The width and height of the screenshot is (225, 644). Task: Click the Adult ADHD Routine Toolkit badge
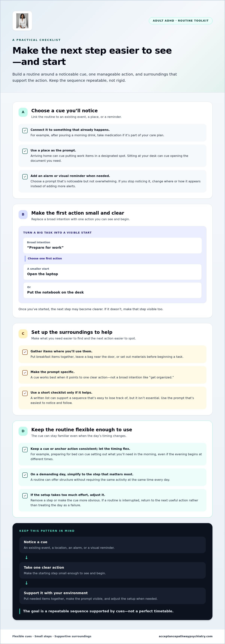(x=181, y=21)
